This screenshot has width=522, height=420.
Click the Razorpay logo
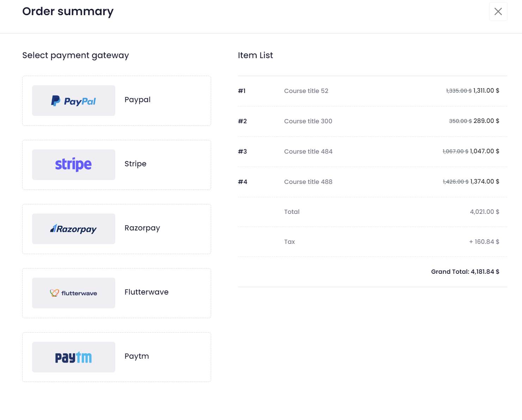(x=73, y=229)
